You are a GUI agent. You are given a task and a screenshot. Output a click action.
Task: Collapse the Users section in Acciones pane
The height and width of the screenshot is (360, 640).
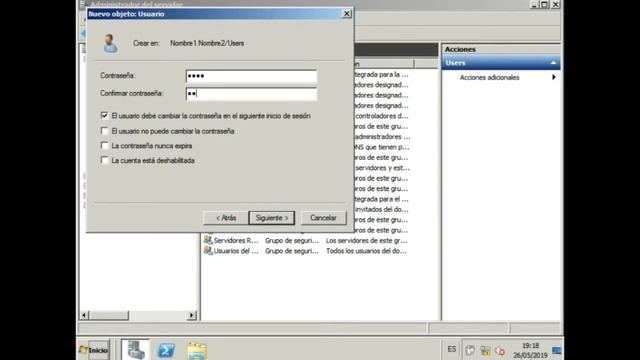coord(553,63)
